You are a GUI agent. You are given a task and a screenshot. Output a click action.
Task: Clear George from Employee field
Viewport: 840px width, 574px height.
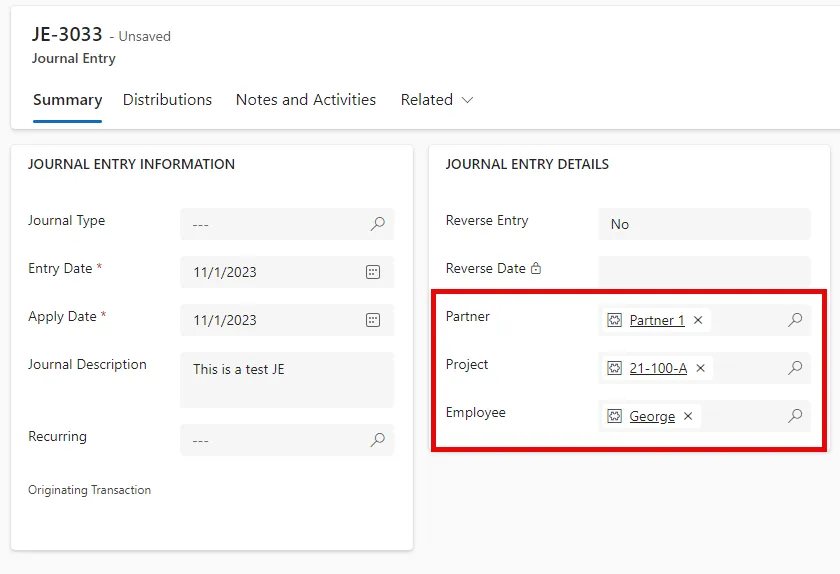coord(688,416)
